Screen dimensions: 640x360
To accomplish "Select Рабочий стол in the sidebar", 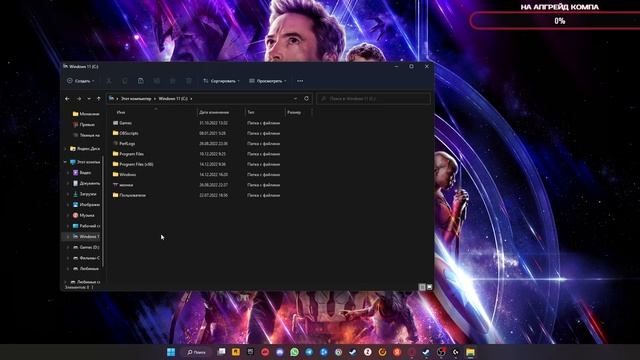I will tap(86, 226).
